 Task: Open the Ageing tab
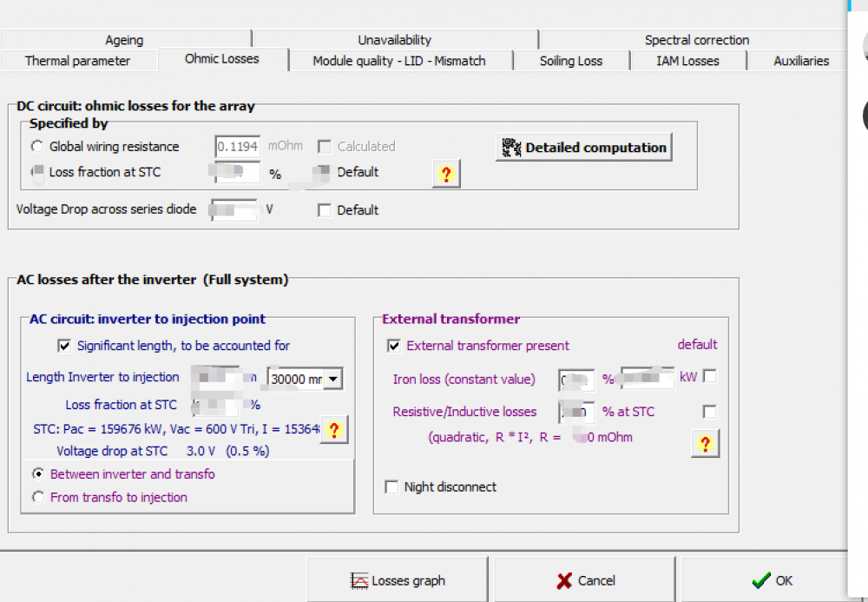(x=124, y=40)
